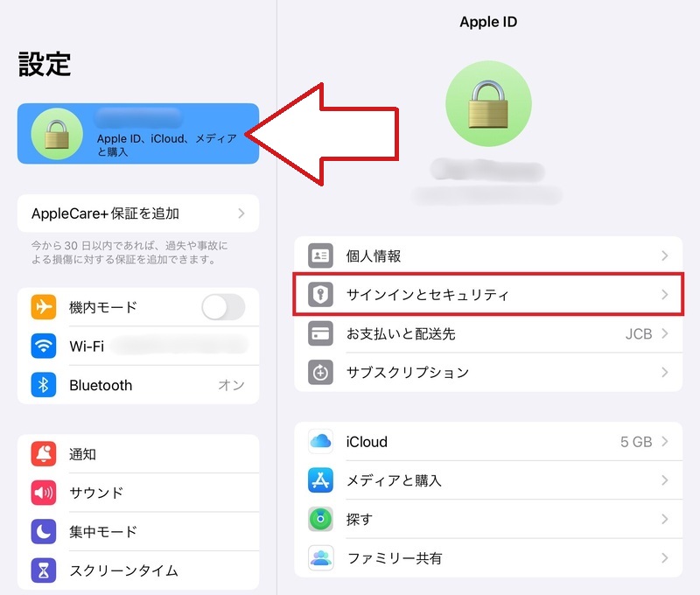Click the サブスクリプション circular arrow icon

320,373
